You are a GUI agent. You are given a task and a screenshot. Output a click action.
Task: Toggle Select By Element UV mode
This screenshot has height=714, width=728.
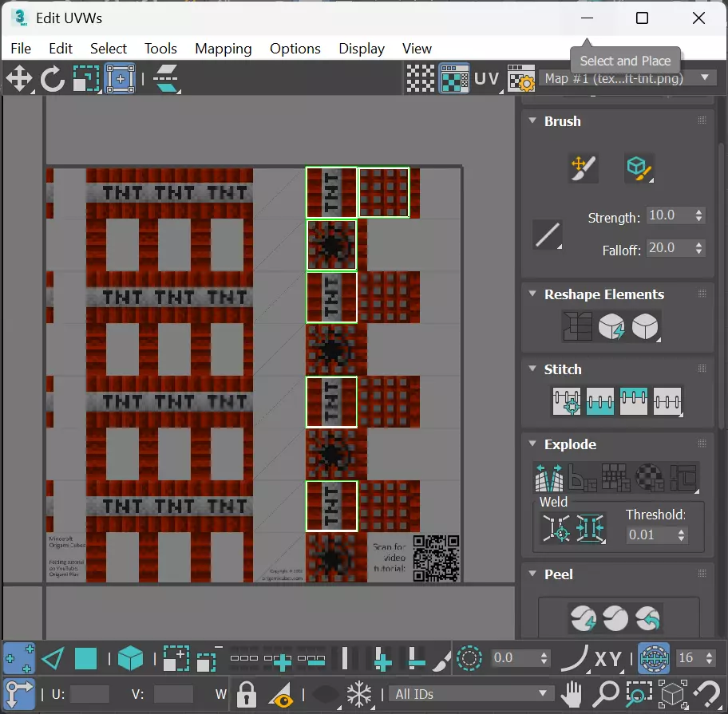click(130, 658)
